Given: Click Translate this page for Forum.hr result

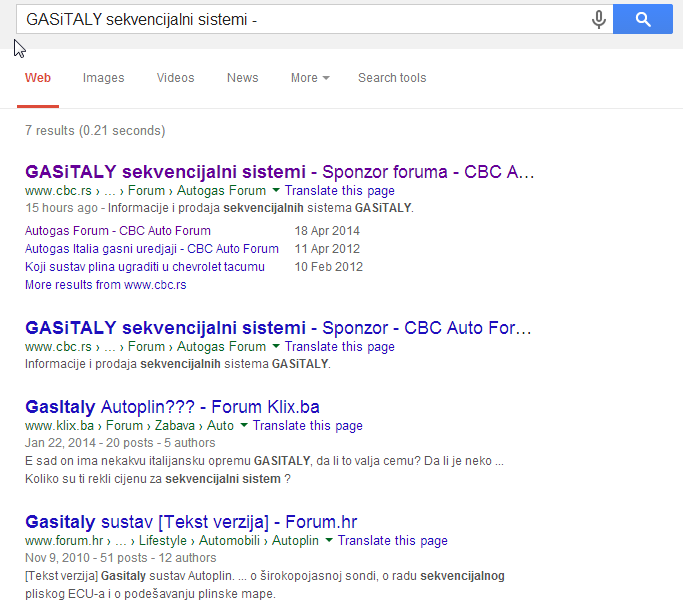Looking at the screenshot, I should click(392, 540).
